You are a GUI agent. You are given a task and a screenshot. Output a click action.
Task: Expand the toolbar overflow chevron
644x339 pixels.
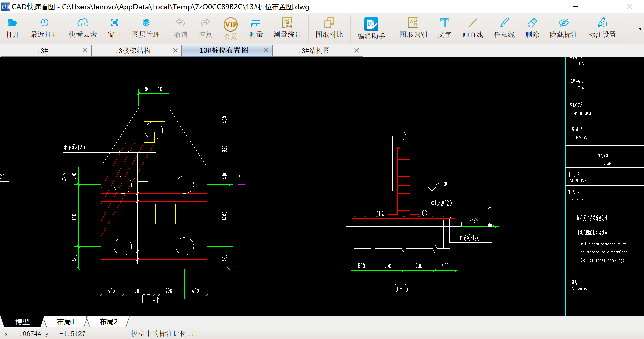[x=640, y=29]
